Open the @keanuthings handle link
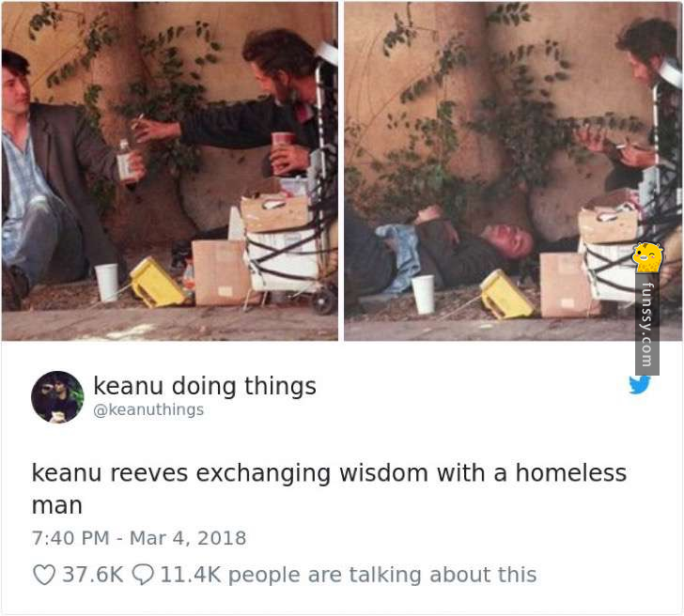684x616 pixels. pyautogui.click(x=148, y=409)
